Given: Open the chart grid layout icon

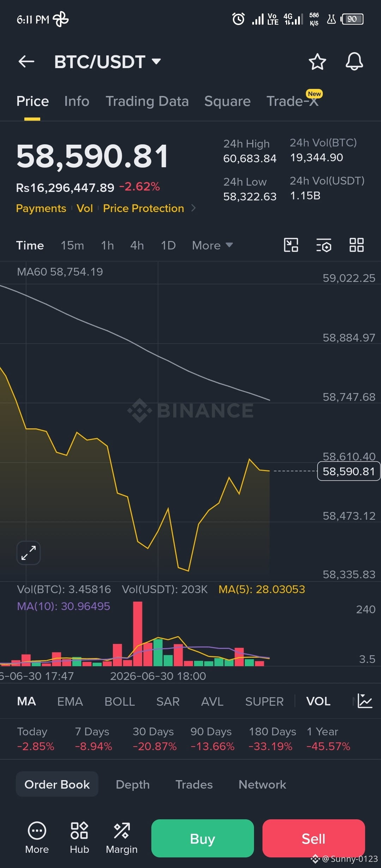Looking at the screenshot, I should (x=356, y=245).
